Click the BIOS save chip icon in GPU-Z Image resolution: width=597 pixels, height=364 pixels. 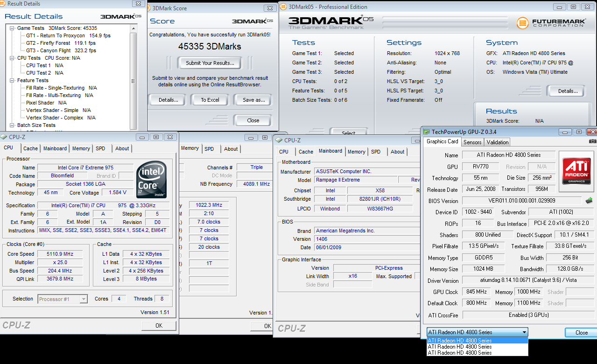(x=590, y=201)
